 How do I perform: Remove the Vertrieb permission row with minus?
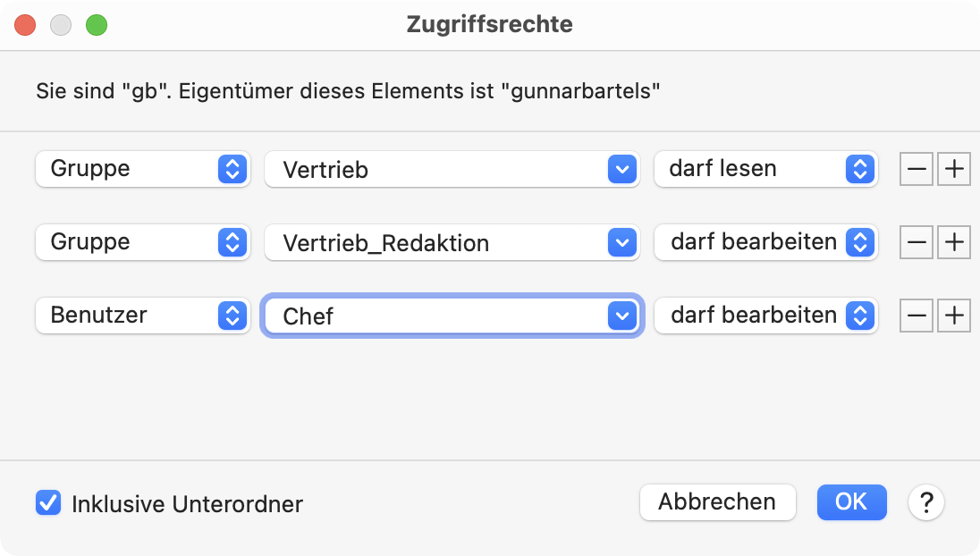point(917,169)
